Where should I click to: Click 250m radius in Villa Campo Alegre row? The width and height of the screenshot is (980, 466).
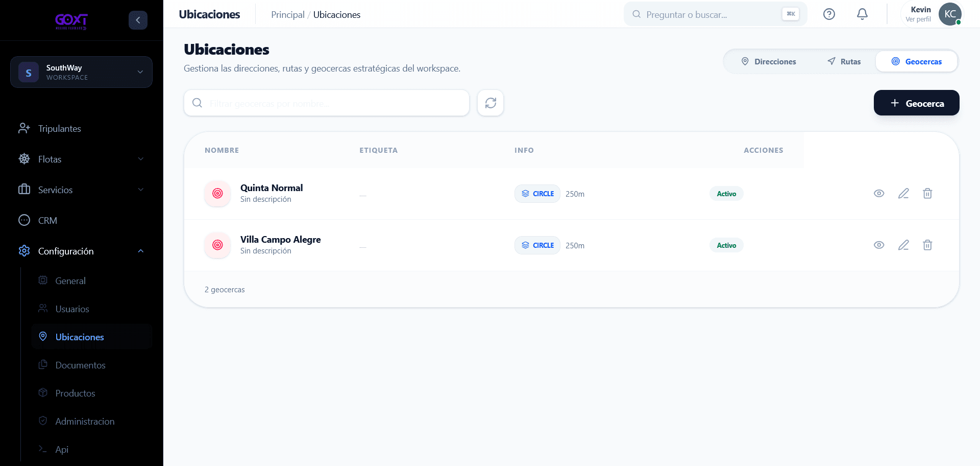coord(575,246)
